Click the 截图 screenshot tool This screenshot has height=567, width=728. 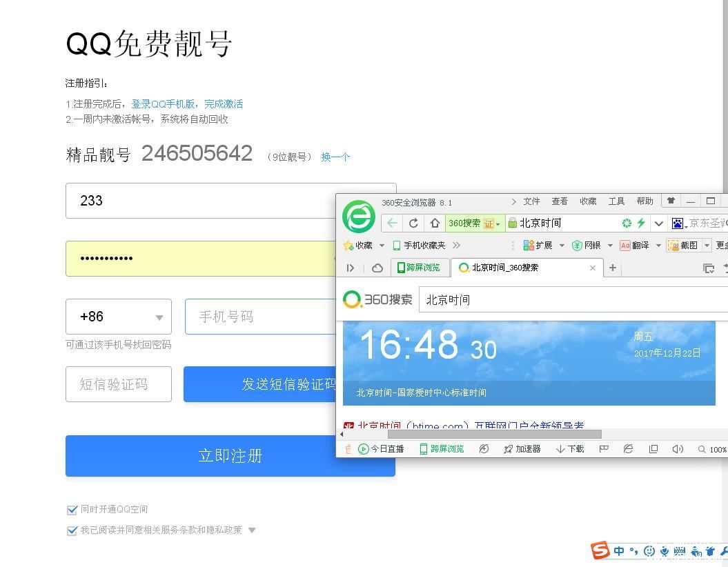tap(683, 245)
